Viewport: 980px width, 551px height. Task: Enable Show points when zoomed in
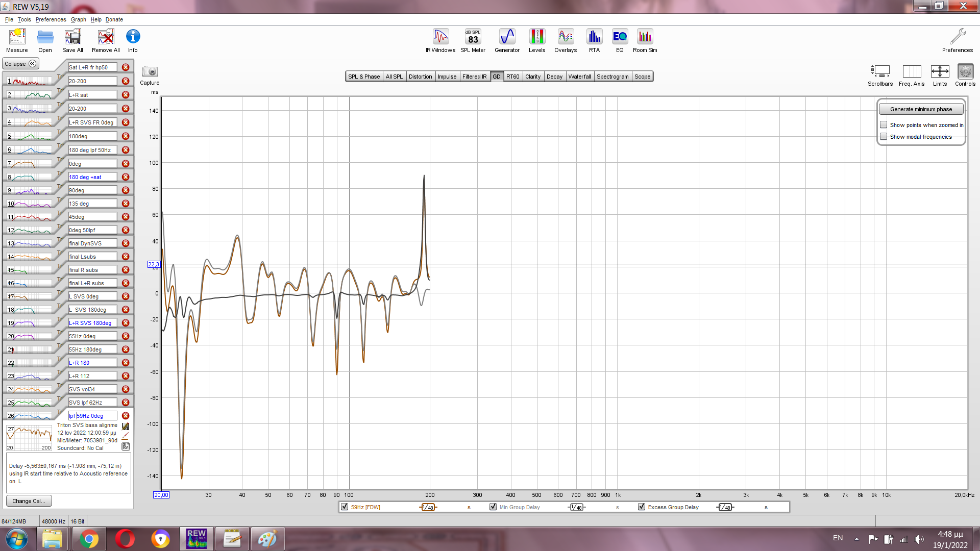(x=884, y=125)
